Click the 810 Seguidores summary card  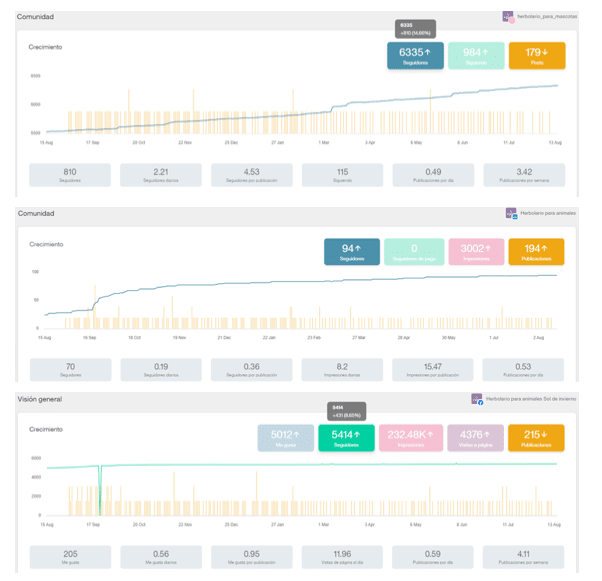click(x=70, y=175)
